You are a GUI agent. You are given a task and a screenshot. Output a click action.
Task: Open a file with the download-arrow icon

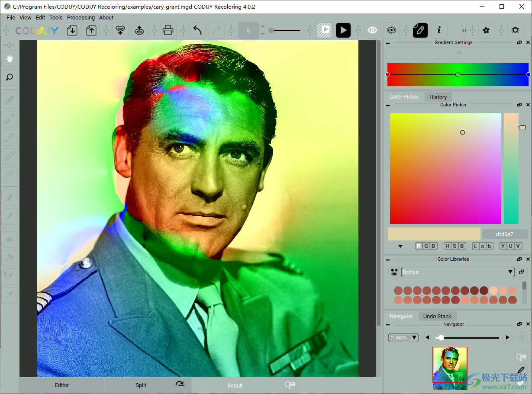click(x=72, y=30)
